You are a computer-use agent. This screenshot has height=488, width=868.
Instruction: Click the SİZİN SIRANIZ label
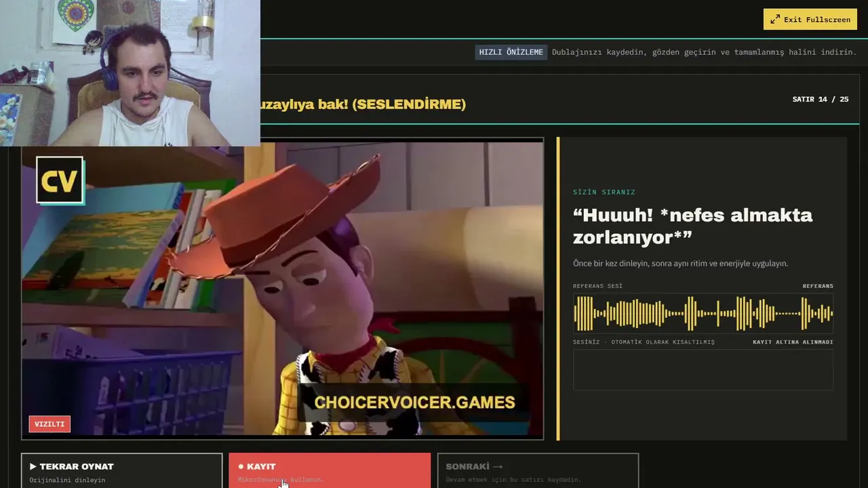[604, 192]
